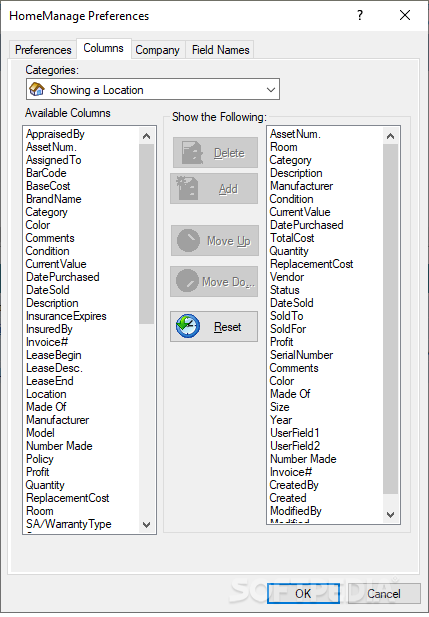This screenshot has width=429, height=617.
Task: Select UserField2 in Show the Following list
Action: click(x=295, y=446)
